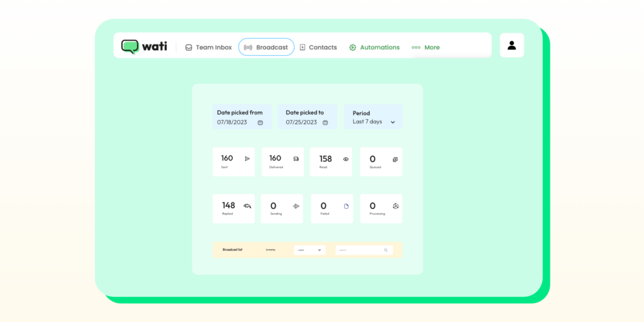Select the 0 Processing count
The height and width of the screenshot is (322, 644).
[372, 206]
